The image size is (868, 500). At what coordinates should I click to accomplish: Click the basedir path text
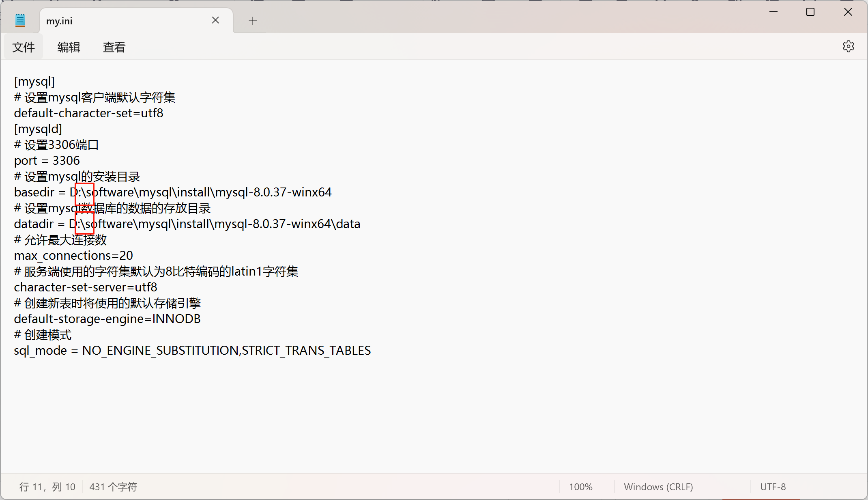click(x=172, y=192)
